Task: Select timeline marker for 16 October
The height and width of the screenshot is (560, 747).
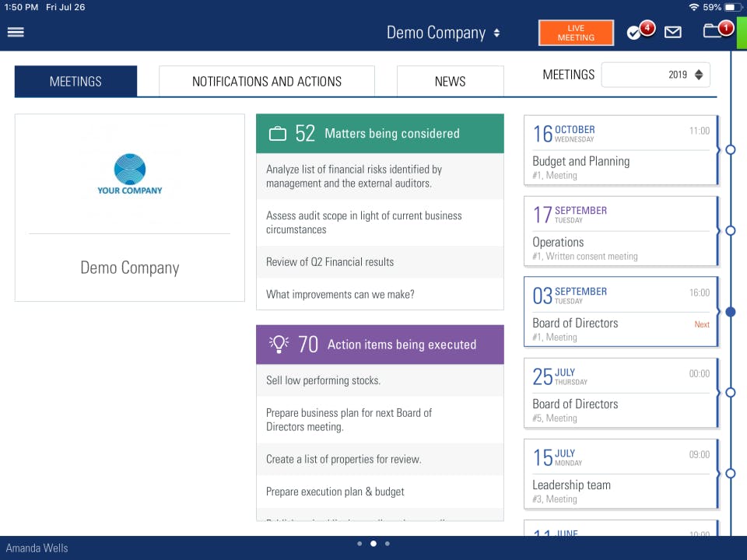Action: [731, 149]
